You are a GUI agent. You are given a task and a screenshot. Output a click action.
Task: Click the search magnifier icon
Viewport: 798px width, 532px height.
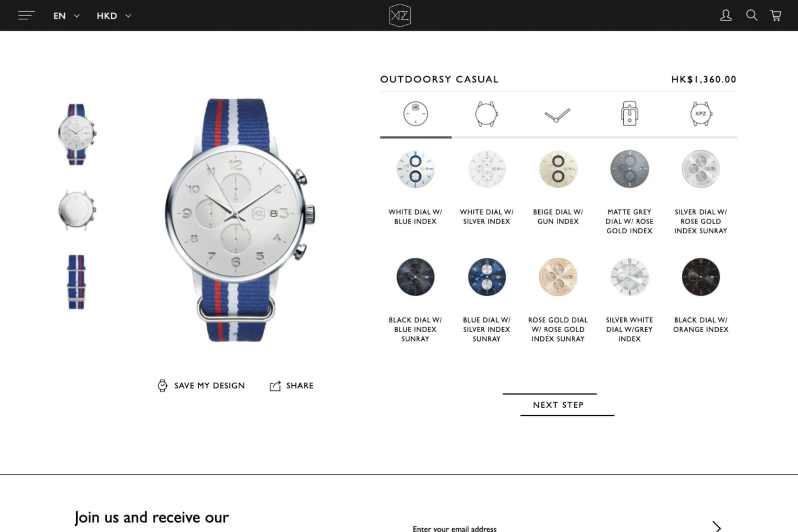751,16
